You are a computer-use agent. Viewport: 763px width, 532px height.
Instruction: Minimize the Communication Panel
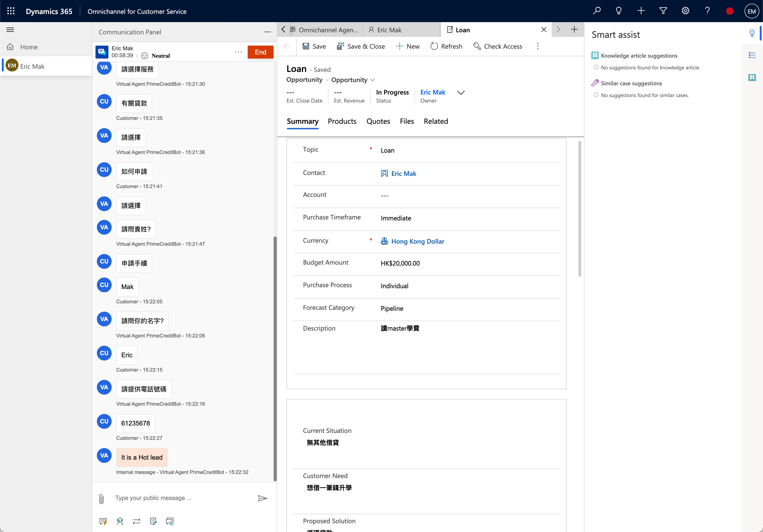point(268,32)
